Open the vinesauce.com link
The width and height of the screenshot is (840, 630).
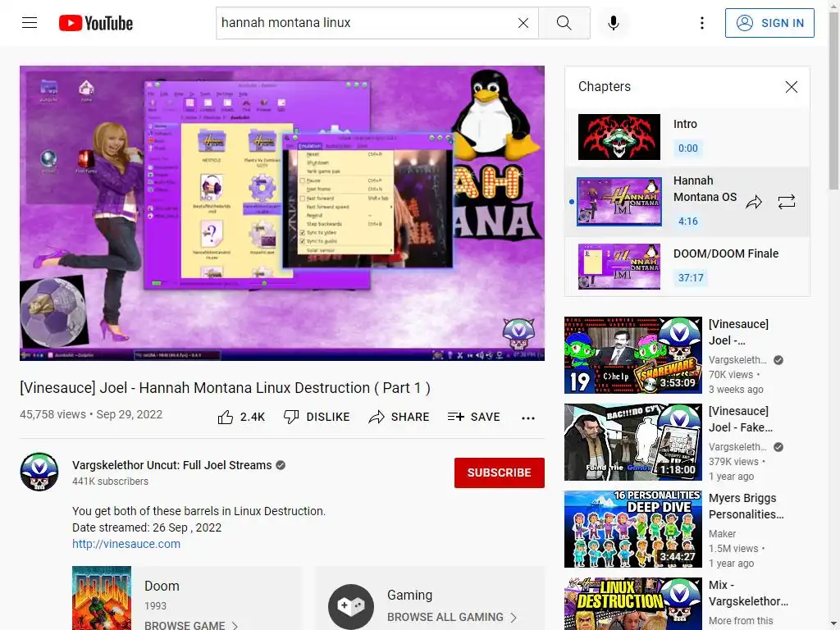(126, 544)
